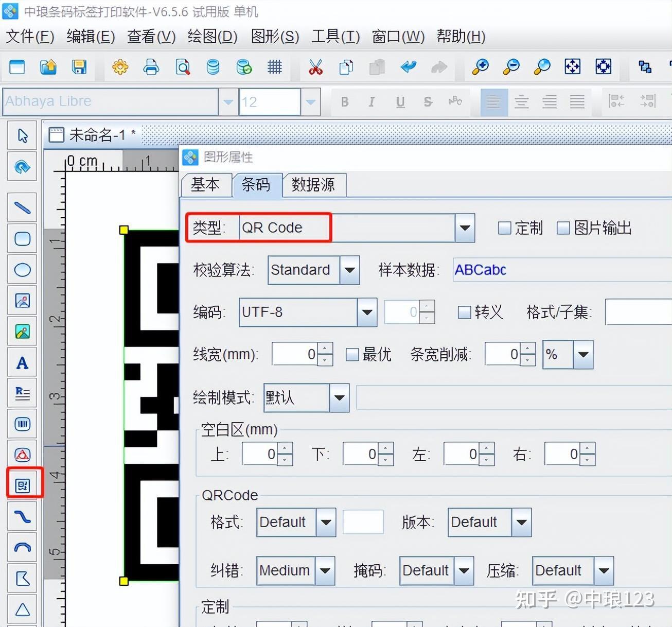Expand the 校验算法 Standard dropdown
Image resolution: width=672 pixels, height=627 pixels.
(x=349, y=270)
